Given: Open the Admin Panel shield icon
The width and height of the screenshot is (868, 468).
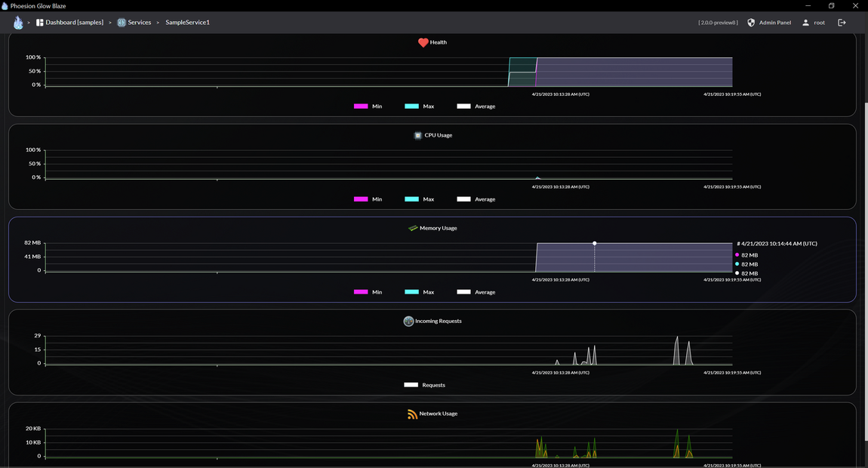Looking at the screenshot, I should click(751, 23).
